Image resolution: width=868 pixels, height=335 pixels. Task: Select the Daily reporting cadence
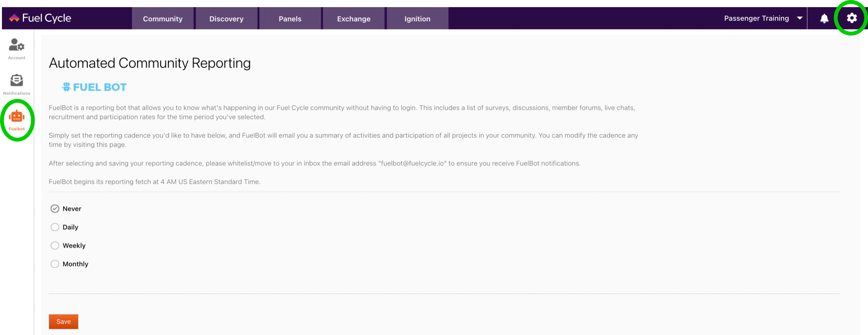[55, 227]
